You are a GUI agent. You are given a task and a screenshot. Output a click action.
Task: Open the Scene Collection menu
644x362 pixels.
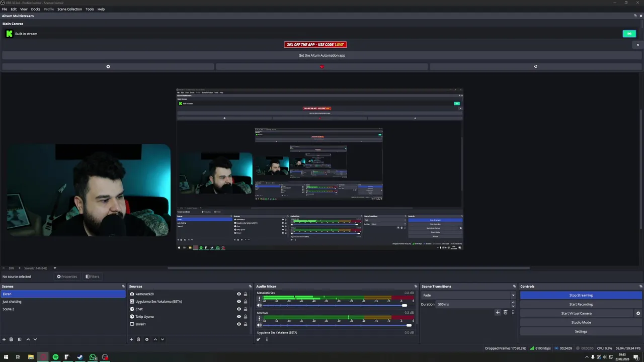pyautogui.click(x=69, y=9)
